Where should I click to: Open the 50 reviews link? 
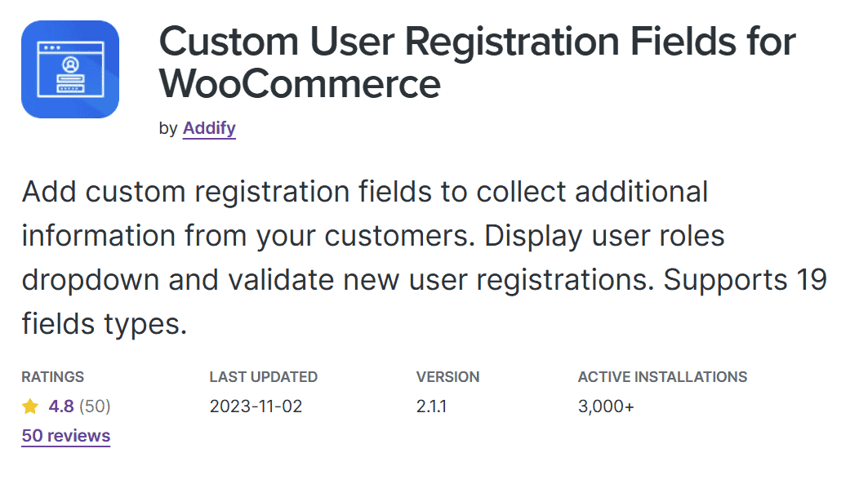tap(65, 436)
